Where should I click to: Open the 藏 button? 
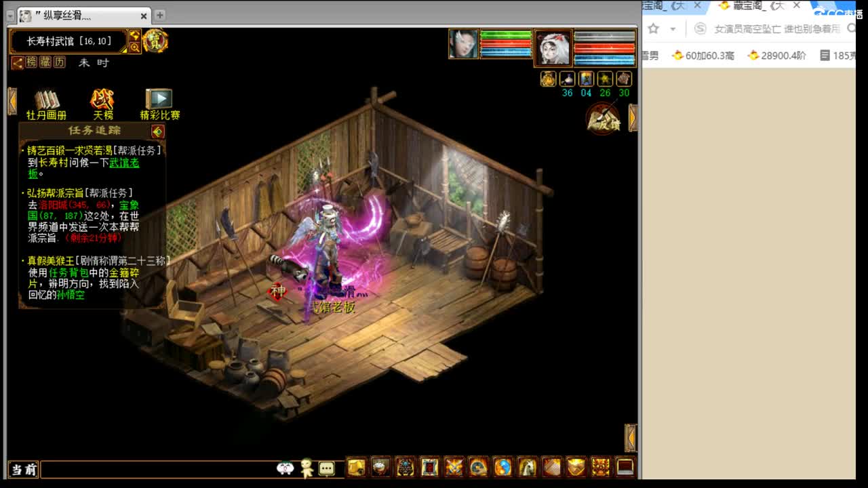tap(45, 62)
